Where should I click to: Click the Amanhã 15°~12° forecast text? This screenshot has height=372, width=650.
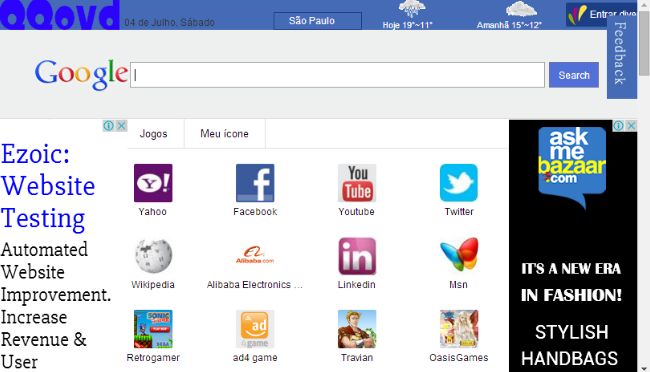click(509, 25)
